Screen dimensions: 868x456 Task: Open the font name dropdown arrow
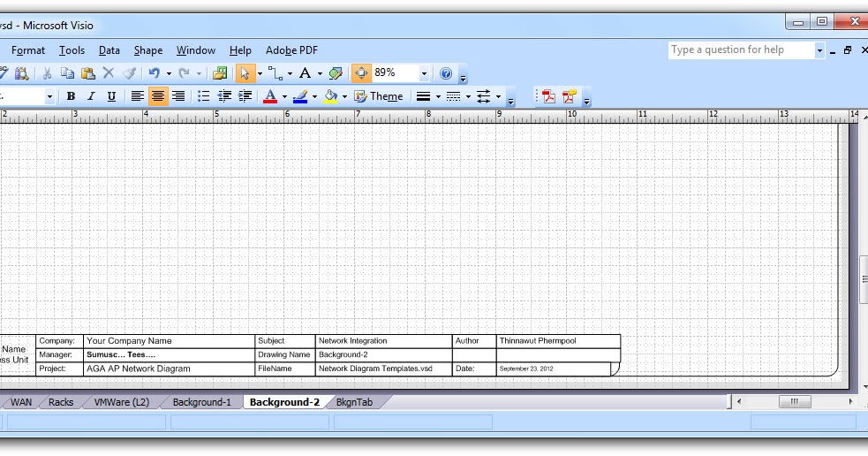[x=49, y=97]
